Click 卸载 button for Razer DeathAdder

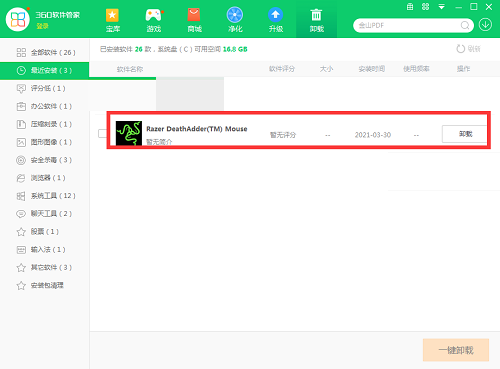point(465,134)
